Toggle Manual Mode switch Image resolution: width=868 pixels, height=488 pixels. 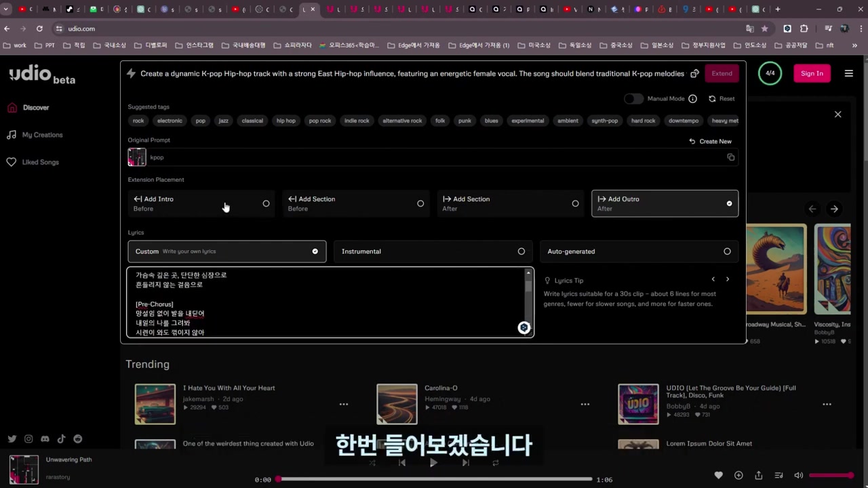(x=633, y=98)
